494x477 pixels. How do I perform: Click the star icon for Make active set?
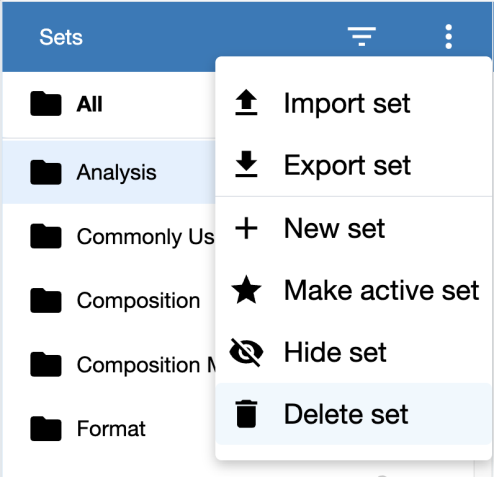(x=246, y=290)
